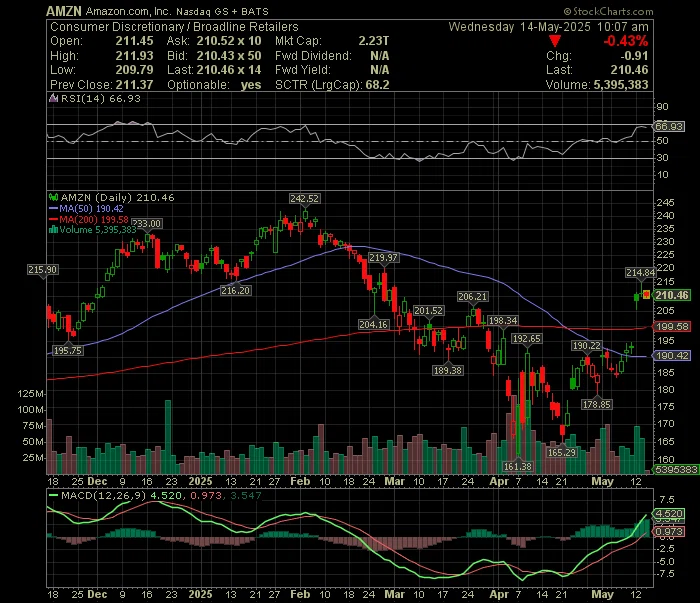
Task: Click the 4.520 MACD axis value tag
Action: [669, 514]
